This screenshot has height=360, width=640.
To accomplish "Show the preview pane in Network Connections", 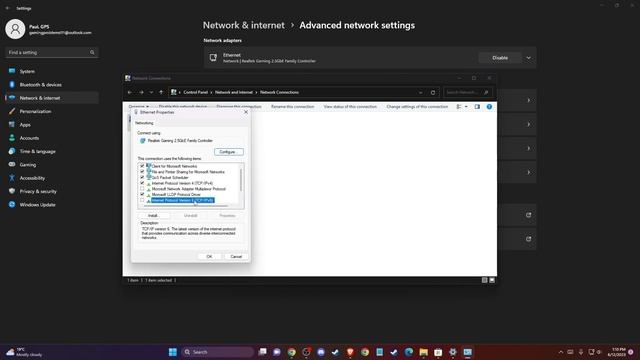I will click(x=477, y=107).
